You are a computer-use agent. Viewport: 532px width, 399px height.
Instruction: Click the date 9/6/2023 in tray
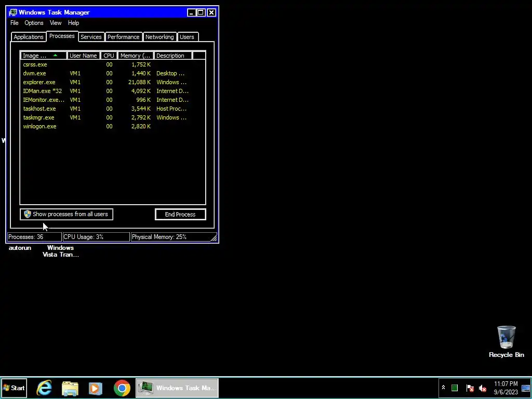point(506,392)
